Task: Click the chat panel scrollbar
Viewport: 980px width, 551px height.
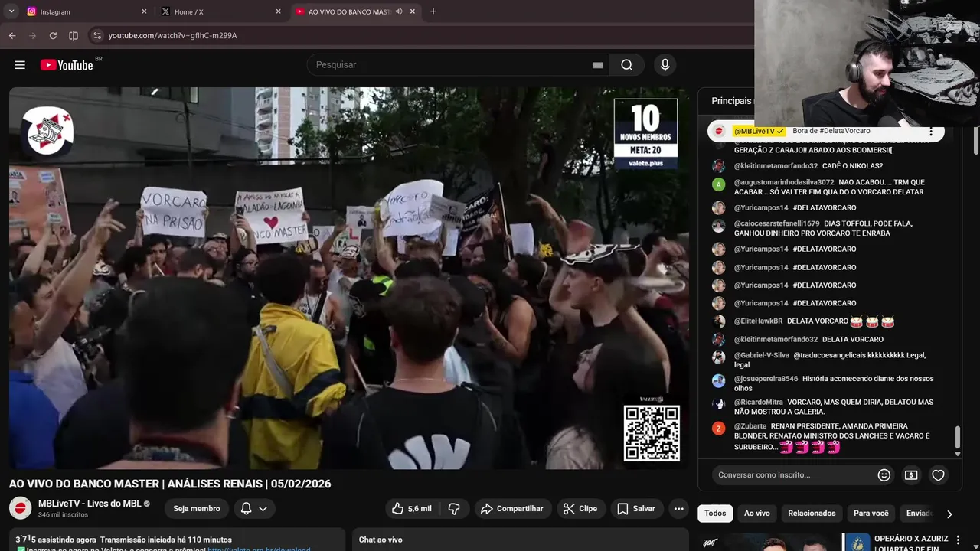Action: click(x=957, y=438)
